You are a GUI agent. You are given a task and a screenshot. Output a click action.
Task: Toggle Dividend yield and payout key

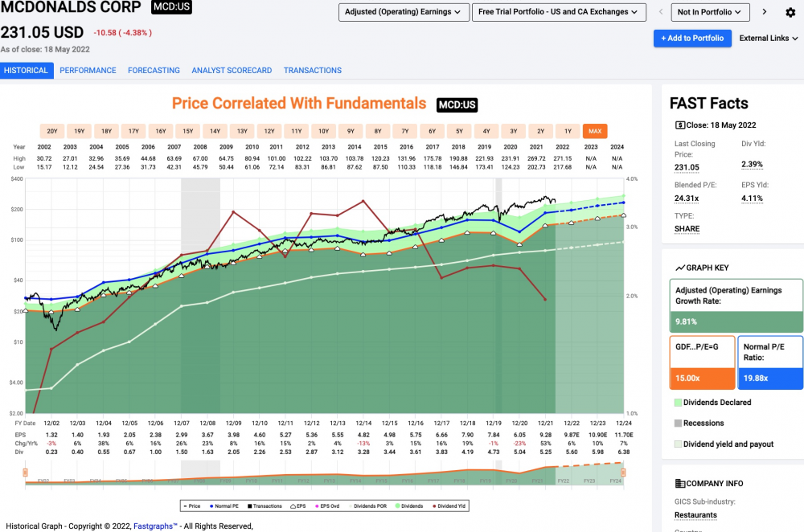pyautogui.click(x=724, y=444)
